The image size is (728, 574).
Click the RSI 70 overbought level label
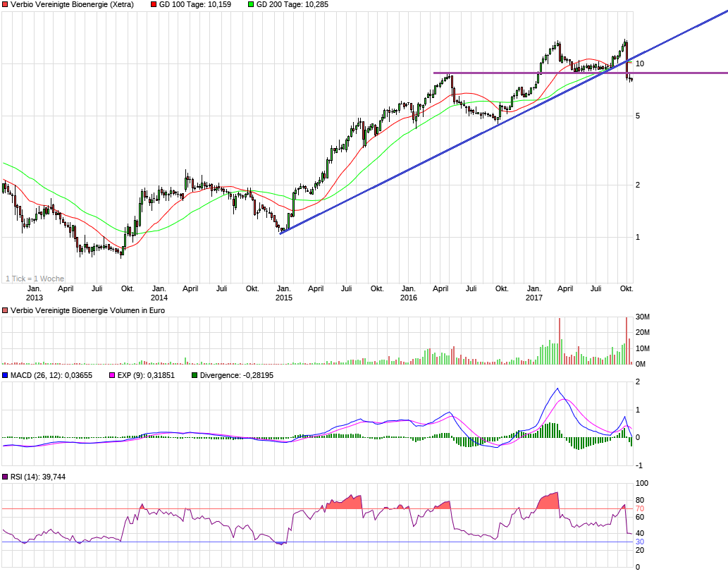640,509
